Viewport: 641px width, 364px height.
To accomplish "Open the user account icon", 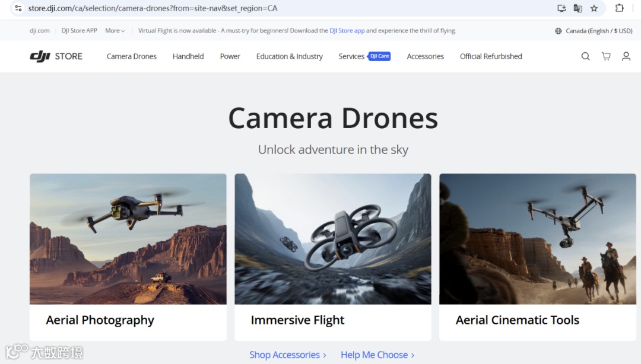I will (626, 56).
